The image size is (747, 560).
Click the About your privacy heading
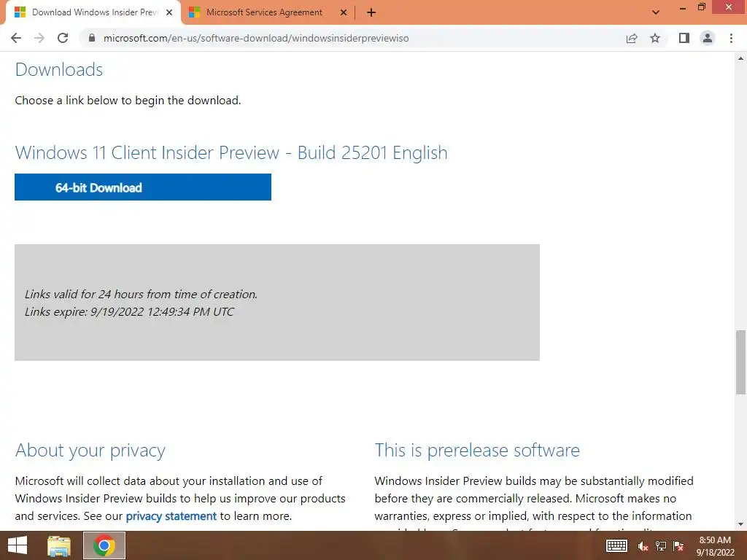point(90,451)
